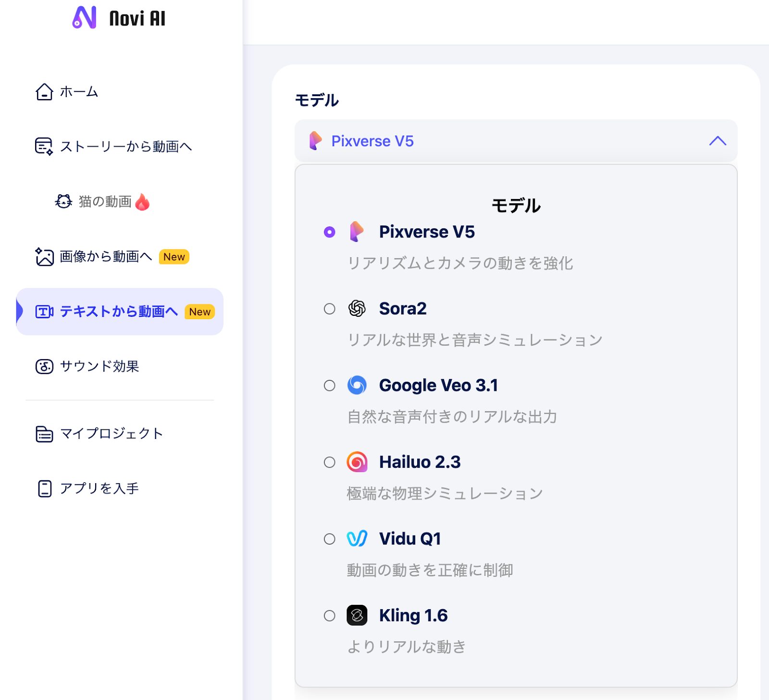Screen dimensions: 769x700
Task: Open the 猫の動画 link
Action: coord(105,201)
